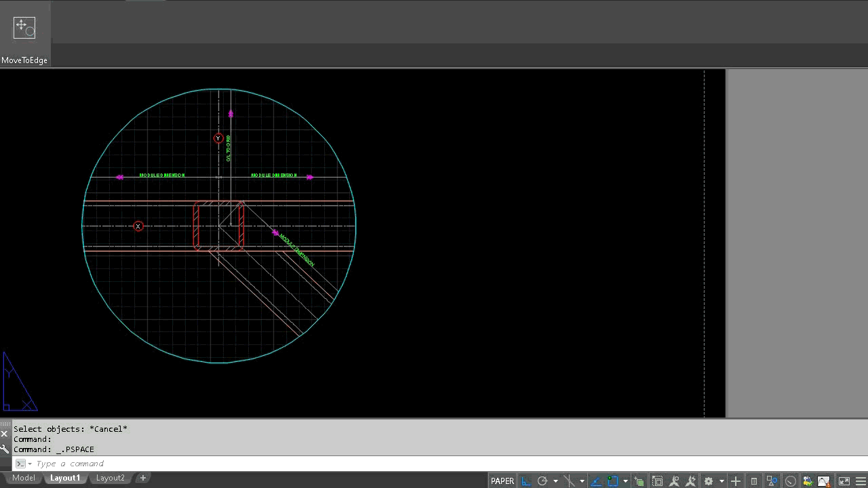Open isolate objects shapes icon
Viewport: 868px width, 488px height.
(x=772, y=481)
